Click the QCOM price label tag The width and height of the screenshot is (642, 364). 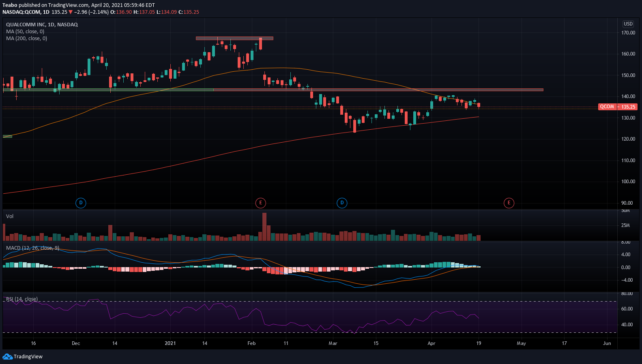(x=607, y=107)
